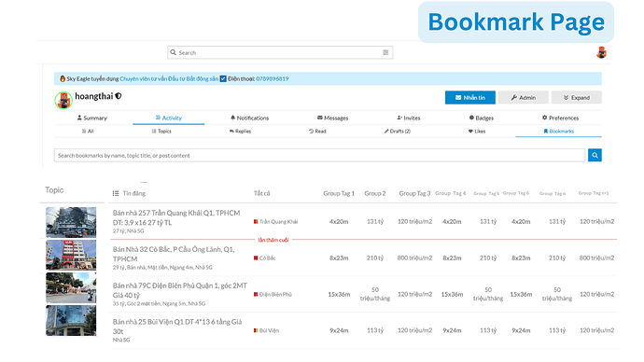Click the search magnifier icon in top bar
Screen dimensions: 644x362
pyautogui.click(x=174, y=52)
